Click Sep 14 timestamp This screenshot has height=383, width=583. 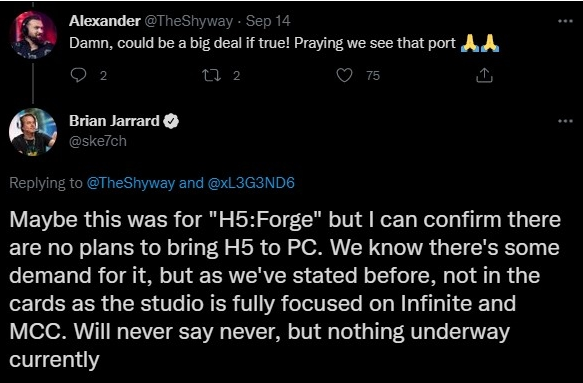(x=268, y=21)
